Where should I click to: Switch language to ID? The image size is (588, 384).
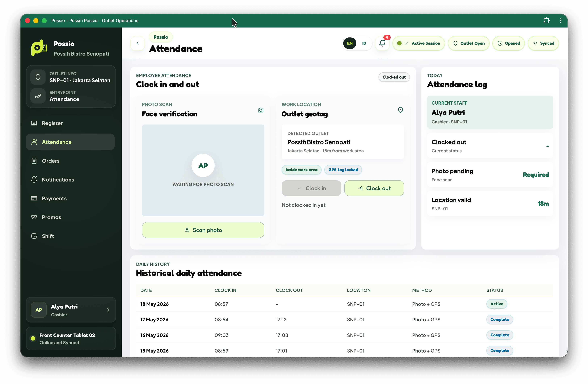(x=364, y=43)
